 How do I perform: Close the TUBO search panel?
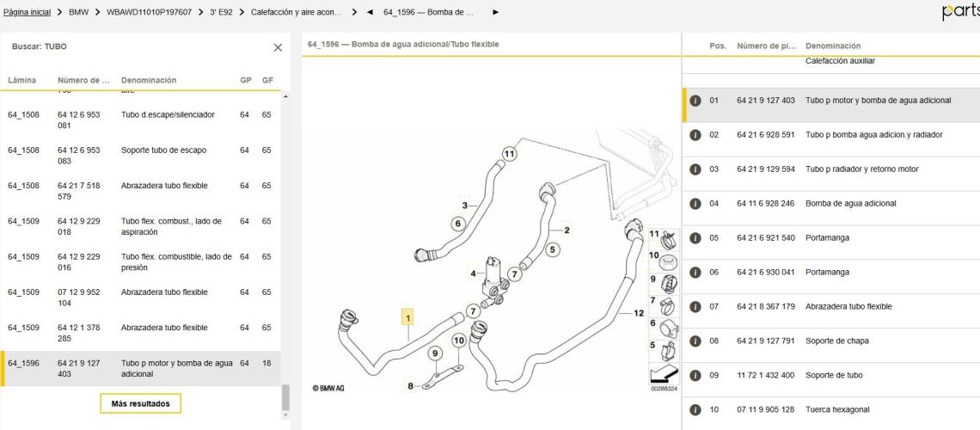(x=279, y=47)
